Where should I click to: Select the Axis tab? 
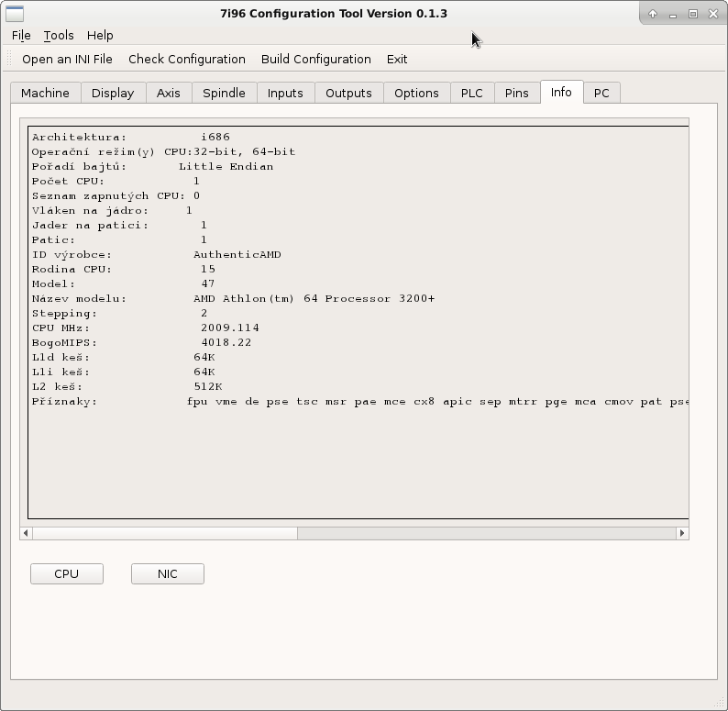click(x=169, y=93)
